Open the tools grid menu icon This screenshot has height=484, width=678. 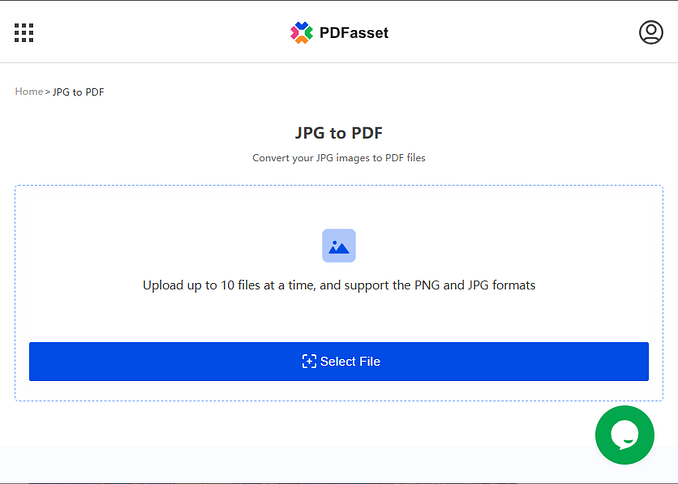(24, 33)
